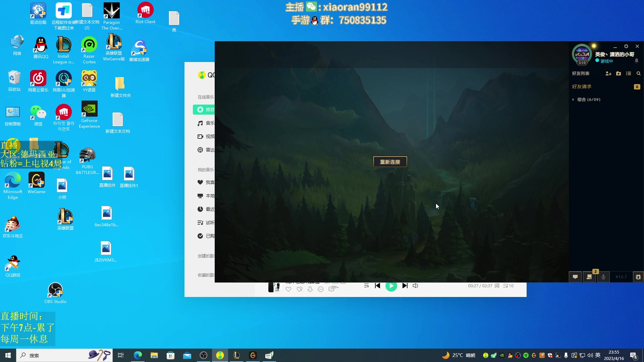Screen dimensions: 644x362
Task: Open GeForce Experience desktop icon
Action: click(x=89, y=115)
